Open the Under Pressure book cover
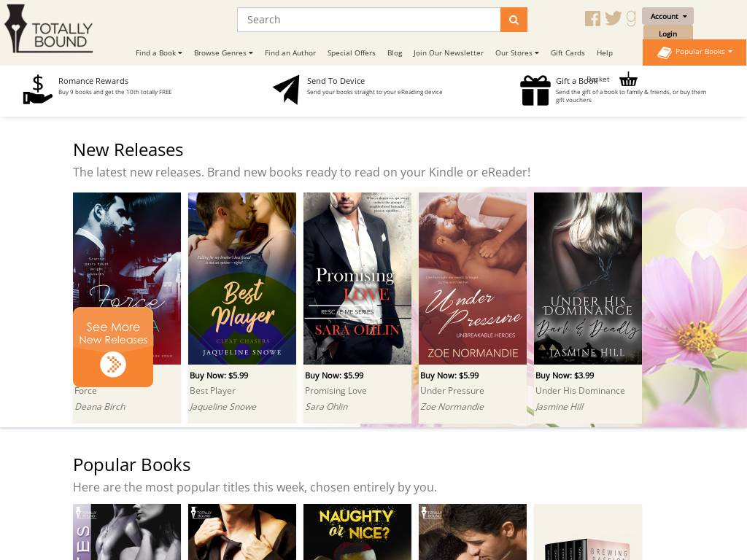Viewport: 747px width, 560px height. (473, 279)
